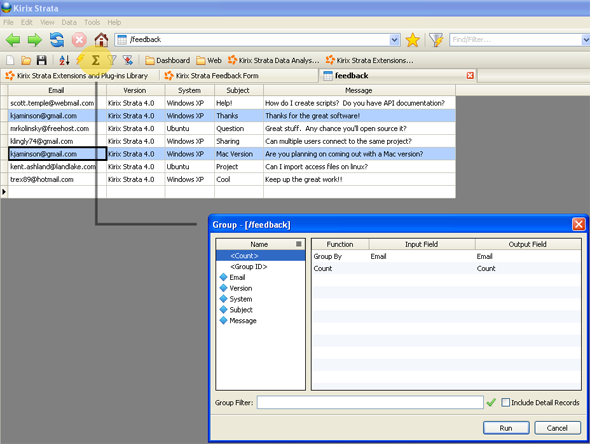The width and height of the screenshot is (590, 444).
Task: Click the 'Count' function cell in grid
Action: 340,268
